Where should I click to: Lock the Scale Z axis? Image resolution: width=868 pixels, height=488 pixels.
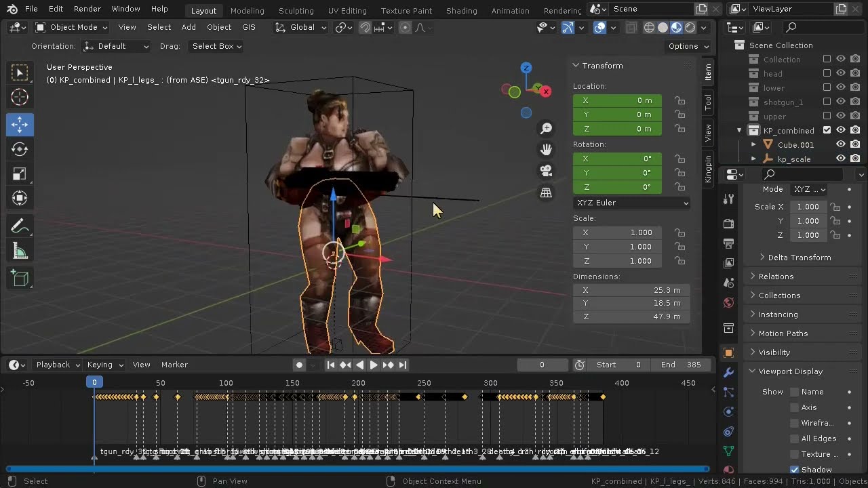[679, 261]
